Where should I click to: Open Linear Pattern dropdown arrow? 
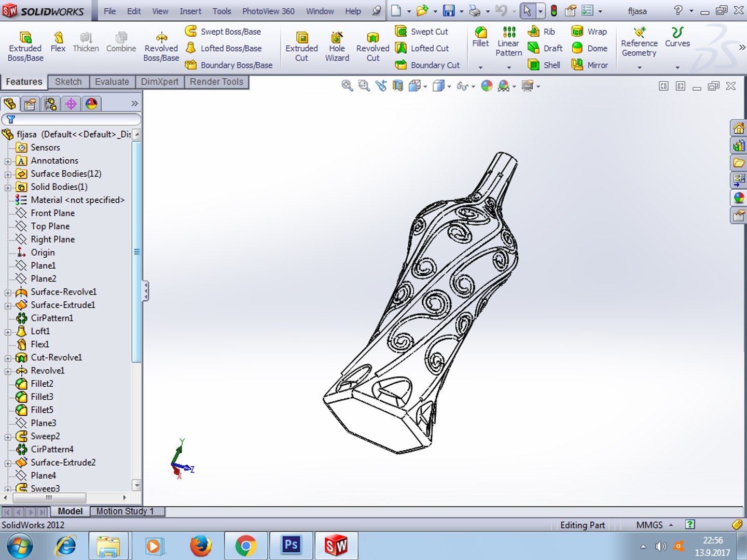[509, 67]
